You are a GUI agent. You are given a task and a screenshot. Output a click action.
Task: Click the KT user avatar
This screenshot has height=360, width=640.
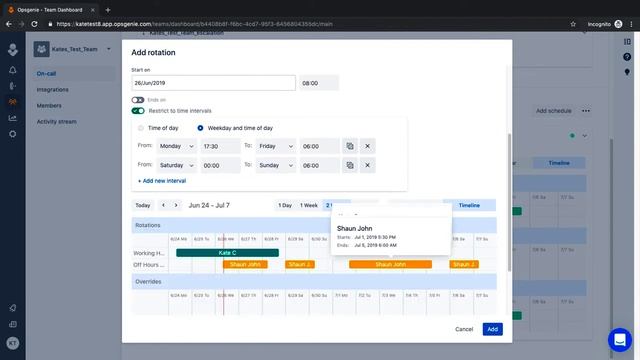(x=13, y=343)
